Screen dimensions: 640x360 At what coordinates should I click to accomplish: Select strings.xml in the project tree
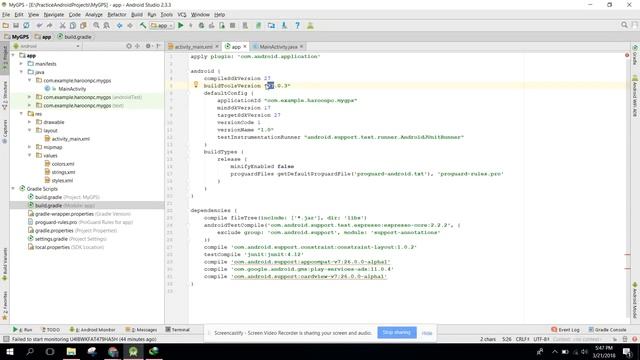[x=63, y=172]
